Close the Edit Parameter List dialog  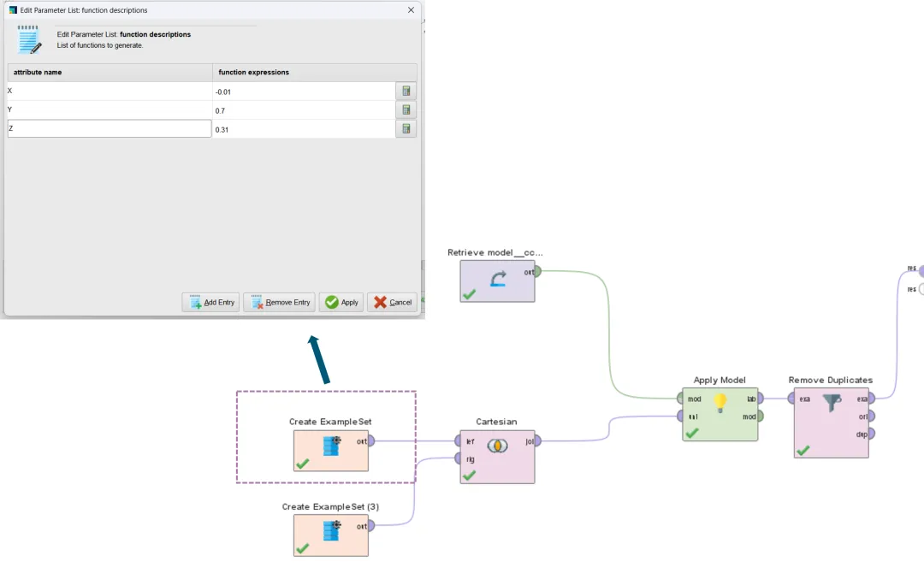tap(412, 10)
